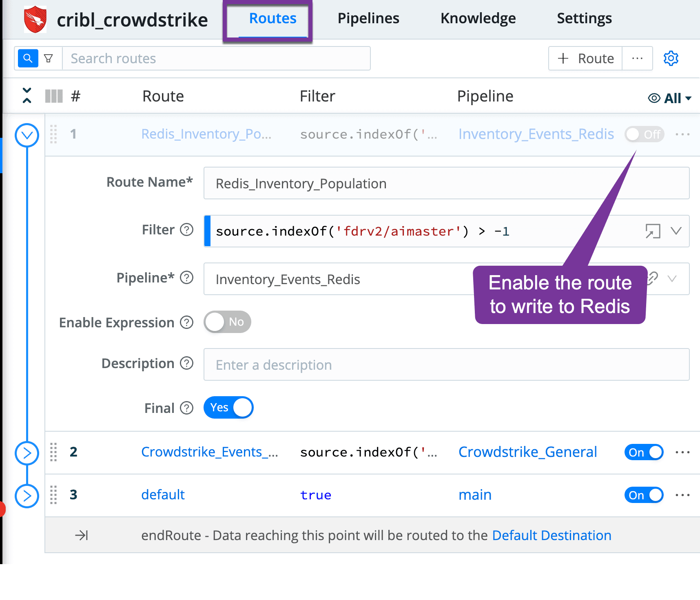Follow the Default Destination link
Viewport: 700px width, 600px height.
tap(552, 535)
